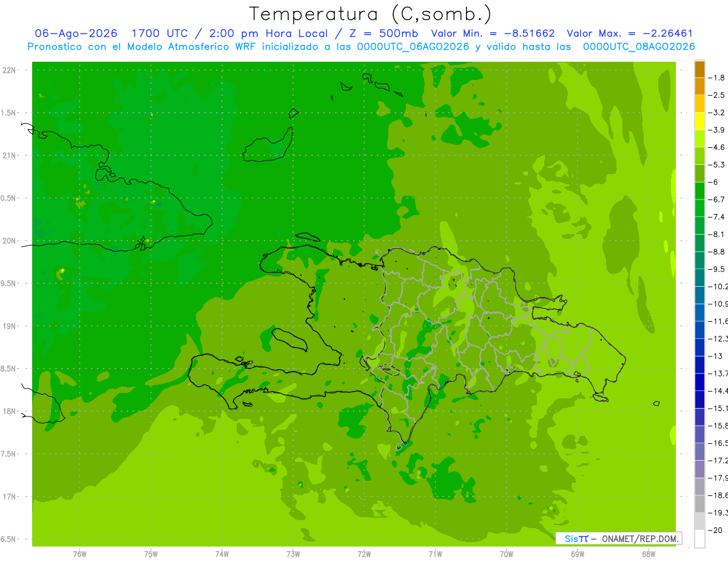Select the orange legend swatch between -1.8 and -2.5
Image resolution: width=728 pixels, height=562 pixels.
point(699,86)
